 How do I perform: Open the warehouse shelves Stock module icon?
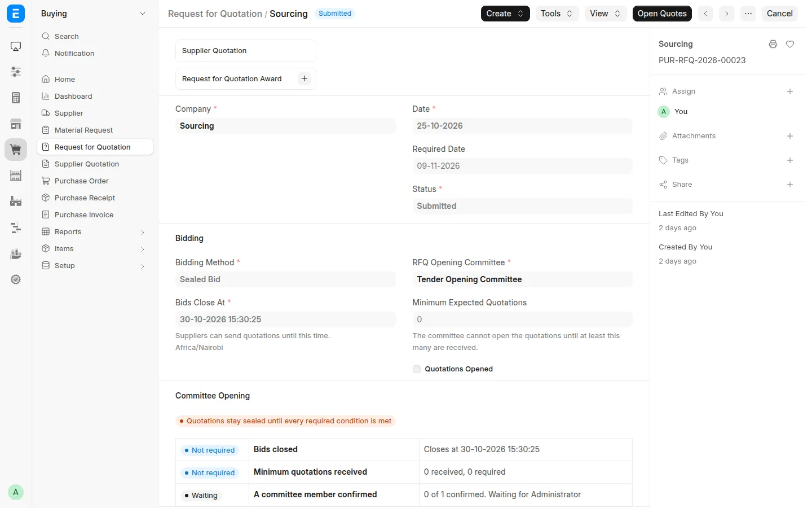point(16,176)
